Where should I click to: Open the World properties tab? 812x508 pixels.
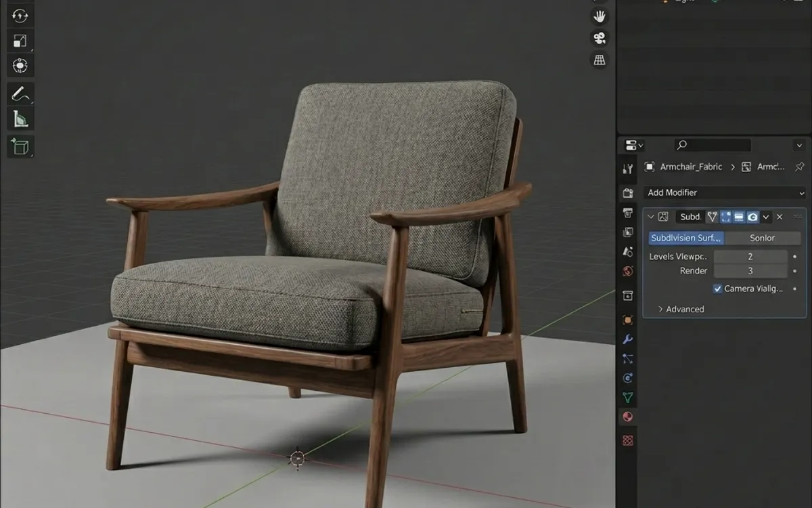[x=628, y=272]
